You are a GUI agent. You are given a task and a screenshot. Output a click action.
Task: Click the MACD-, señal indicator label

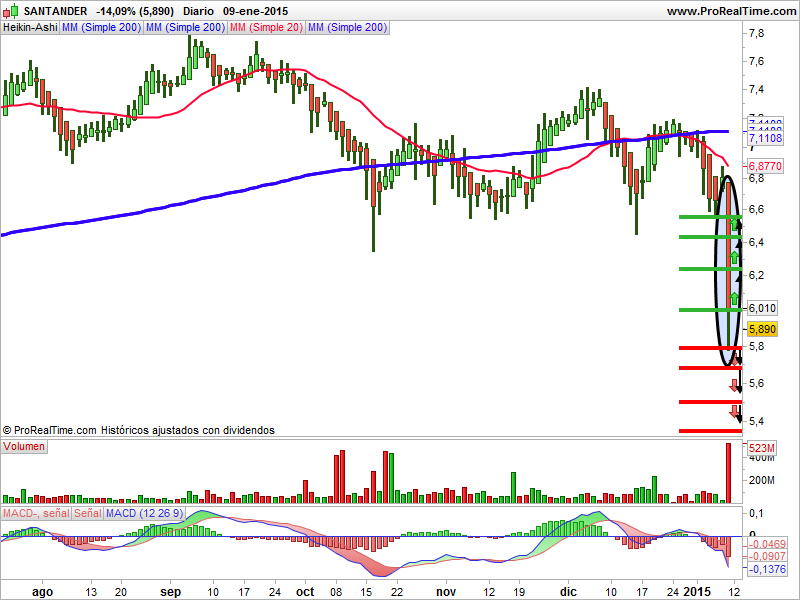click(x=36, y=513)
